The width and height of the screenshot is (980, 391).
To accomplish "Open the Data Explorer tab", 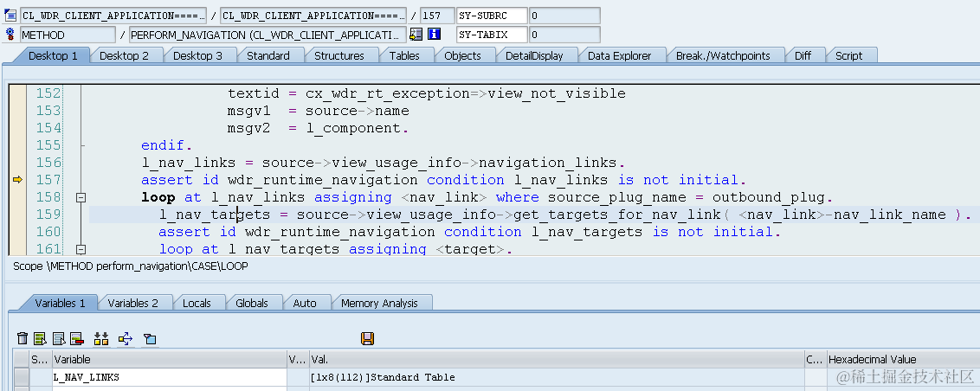I will tap(619, 55).
